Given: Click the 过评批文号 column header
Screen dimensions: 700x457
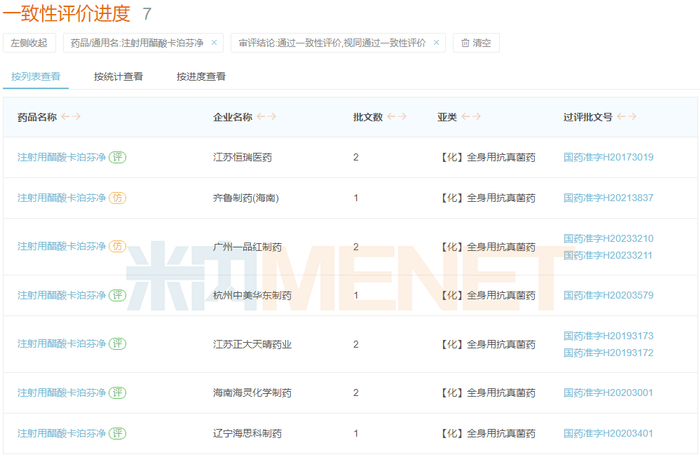Looking at the screenshot, I should 588,117.
